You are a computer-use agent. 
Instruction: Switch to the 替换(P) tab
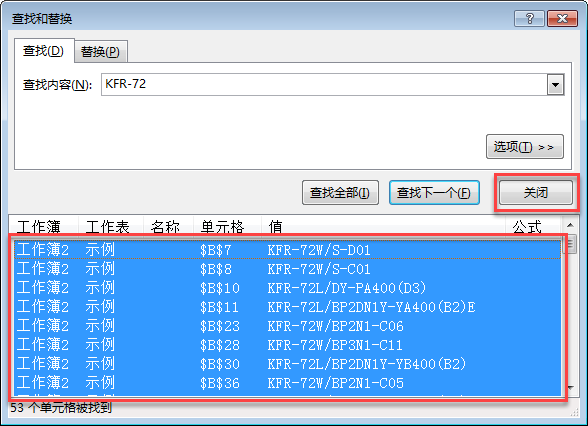100,52
